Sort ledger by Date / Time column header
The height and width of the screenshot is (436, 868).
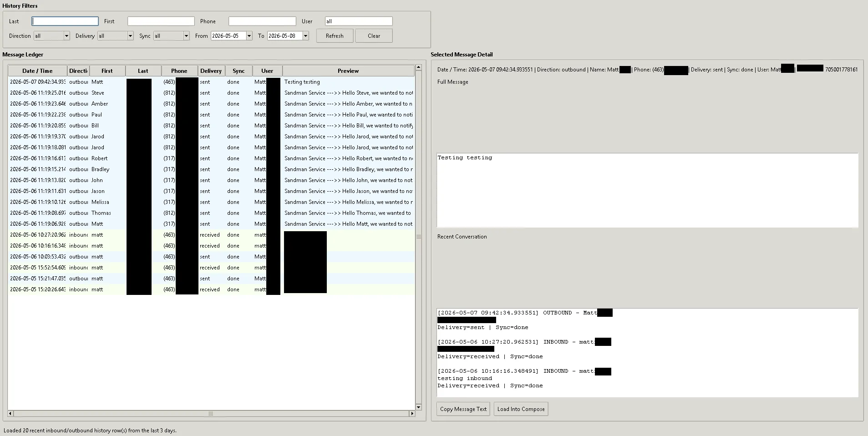pyautogui.click(x=37, y=71)
